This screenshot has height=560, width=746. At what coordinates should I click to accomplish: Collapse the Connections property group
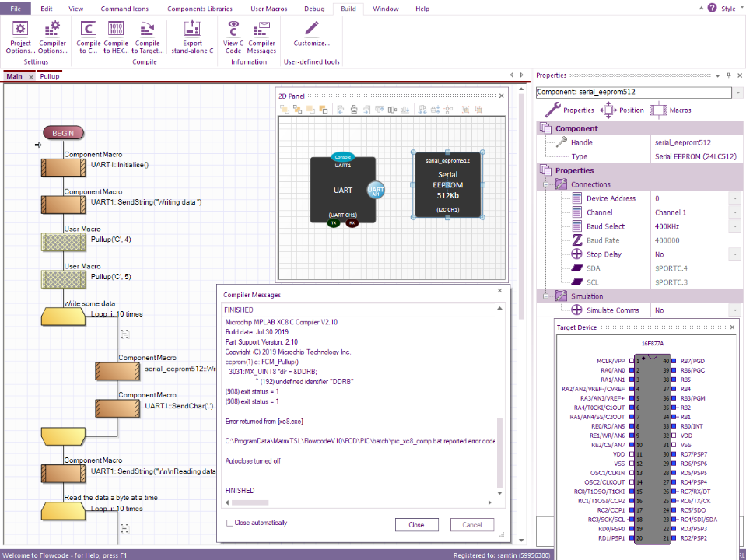click(546, 184)
